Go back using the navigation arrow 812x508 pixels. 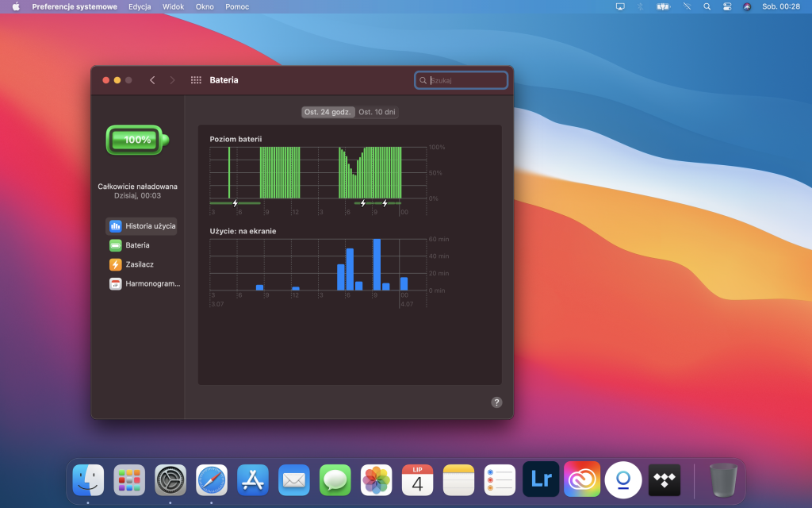[x=152, y=79]
